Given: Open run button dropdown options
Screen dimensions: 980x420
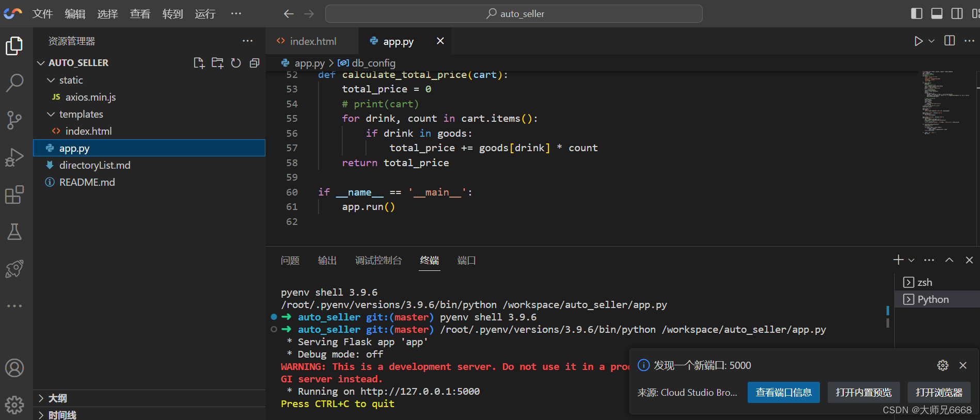Looking at the screenshot, I should pos(931,41).
